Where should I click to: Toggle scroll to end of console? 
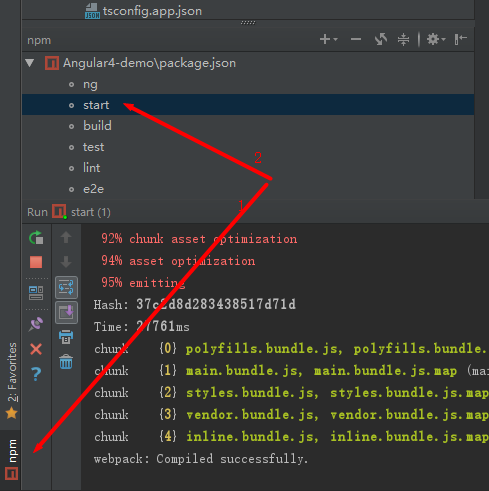(x=66, y=312)
